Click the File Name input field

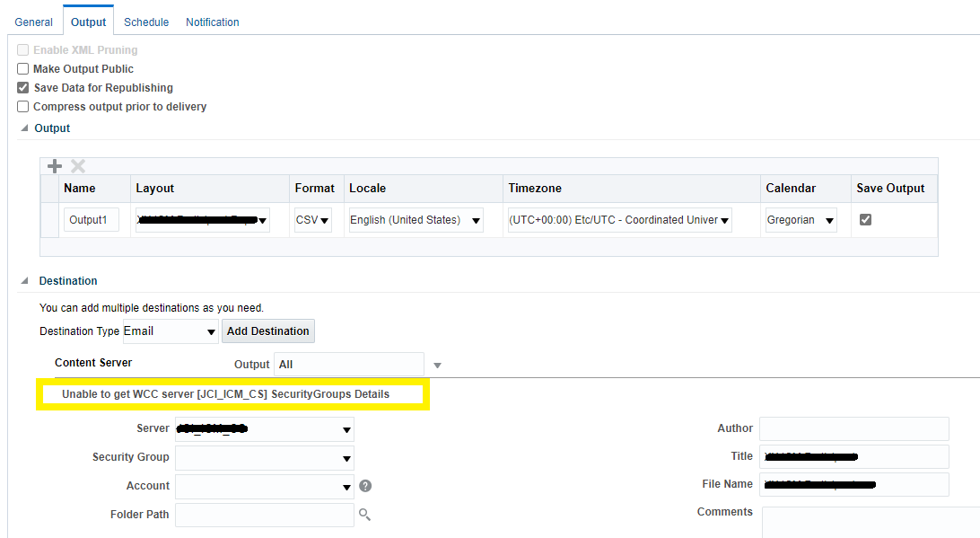pos(854,484)
